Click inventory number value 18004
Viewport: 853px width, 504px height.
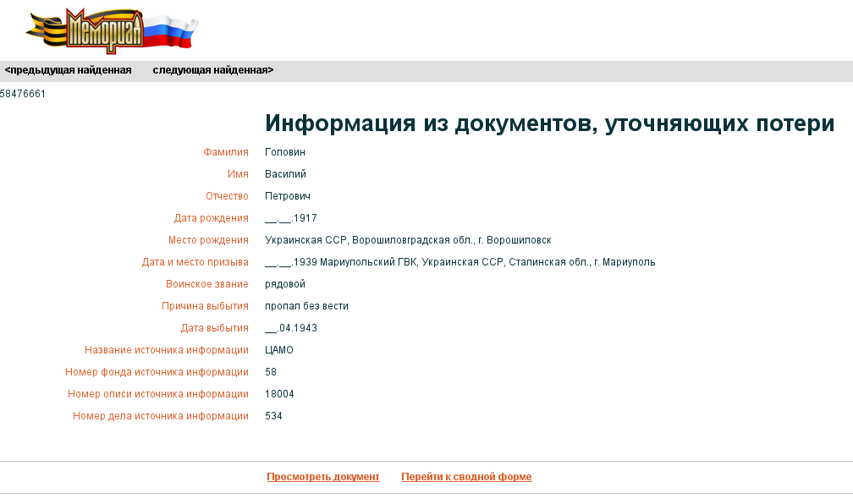click(279, 394)
